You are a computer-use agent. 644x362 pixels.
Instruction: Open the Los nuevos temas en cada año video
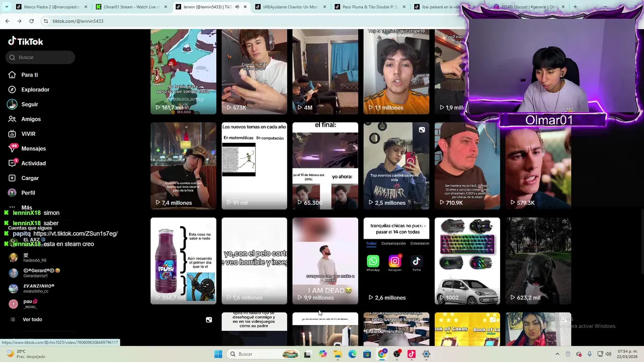[x=255, y=166]
